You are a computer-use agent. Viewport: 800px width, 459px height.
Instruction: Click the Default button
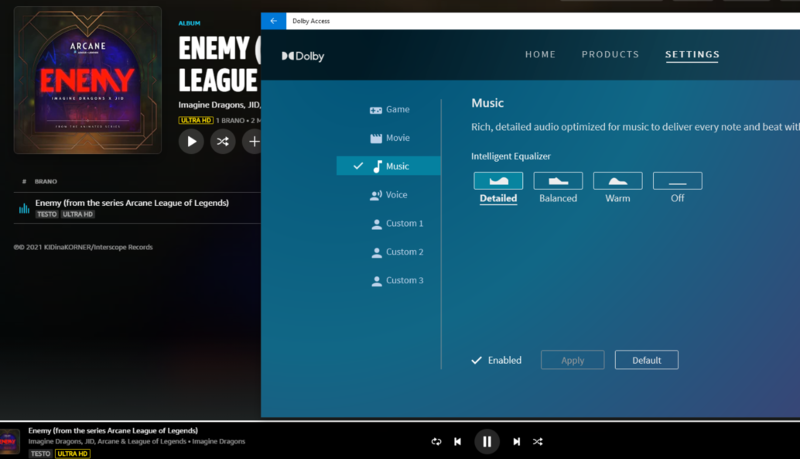tap(646, 360)
